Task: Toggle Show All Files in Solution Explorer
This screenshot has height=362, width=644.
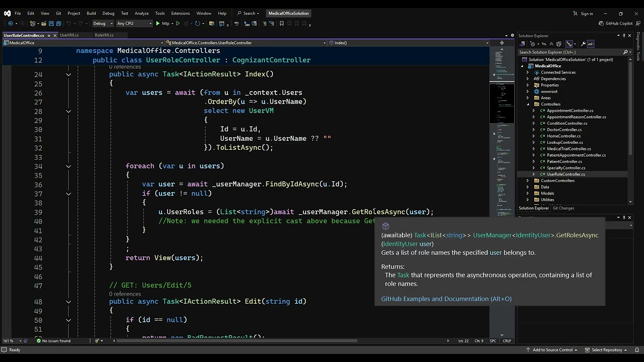Action: pos(558,44)
